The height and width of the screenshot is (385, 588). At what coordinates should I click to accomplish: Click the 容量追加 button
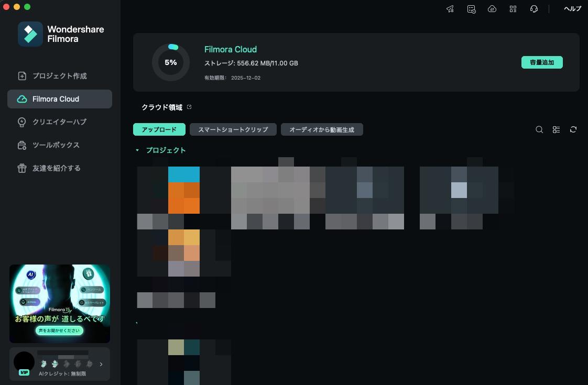pyautogui.click(x=542, y=62)
